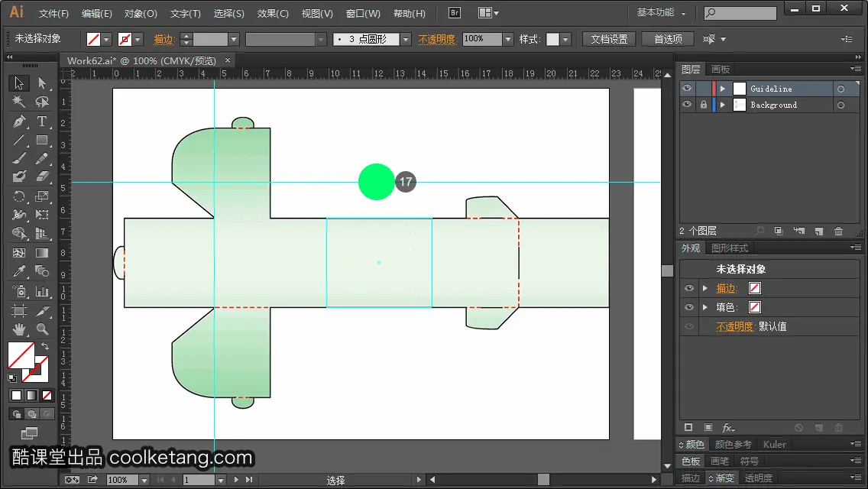Select the Rotate tool
Image resolution: width=868 pixels, height=489 pixels.
tap(19, 196)
